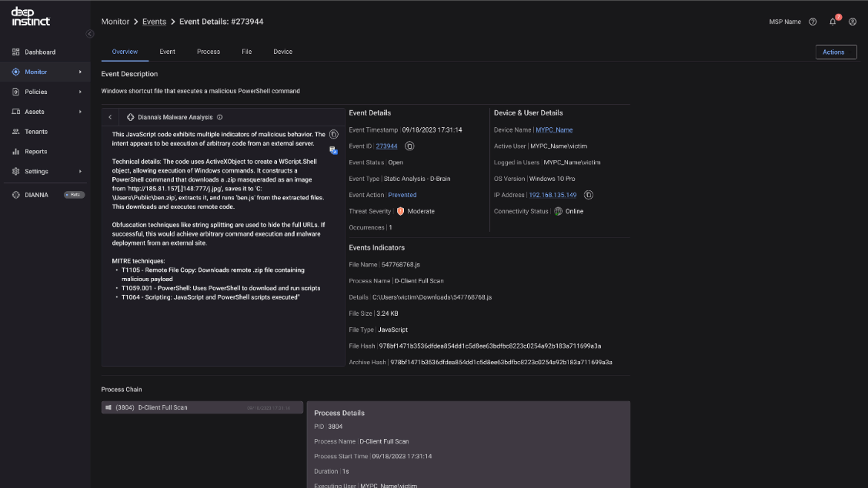Open Dashboard from the sidebar
Viewport: 868px width, 488px height.
click(45, 52)
